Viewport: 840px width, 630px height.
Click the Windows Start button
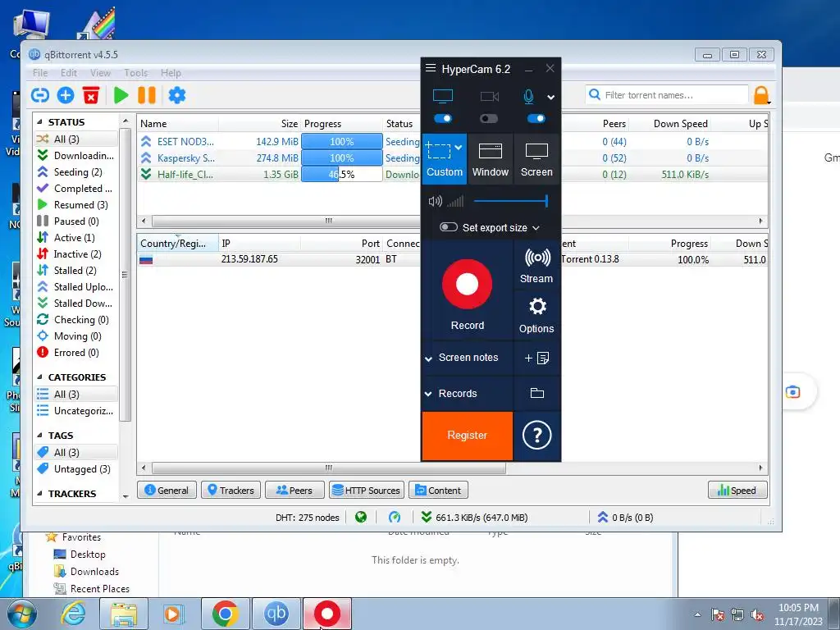21,614
